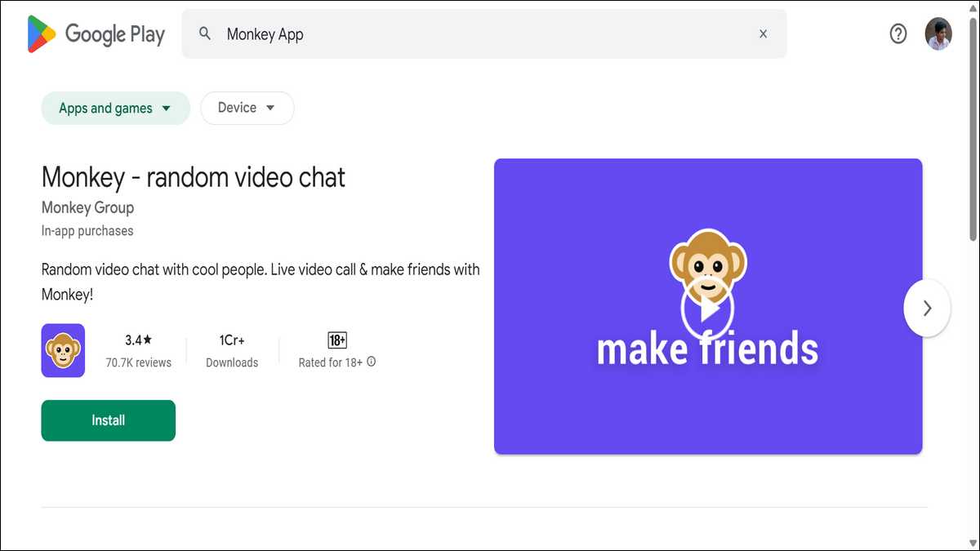Expand the Apps and games filter
The height and width of the screenshot is (551, 980).
pyautogui.click(x=115, y=108)
